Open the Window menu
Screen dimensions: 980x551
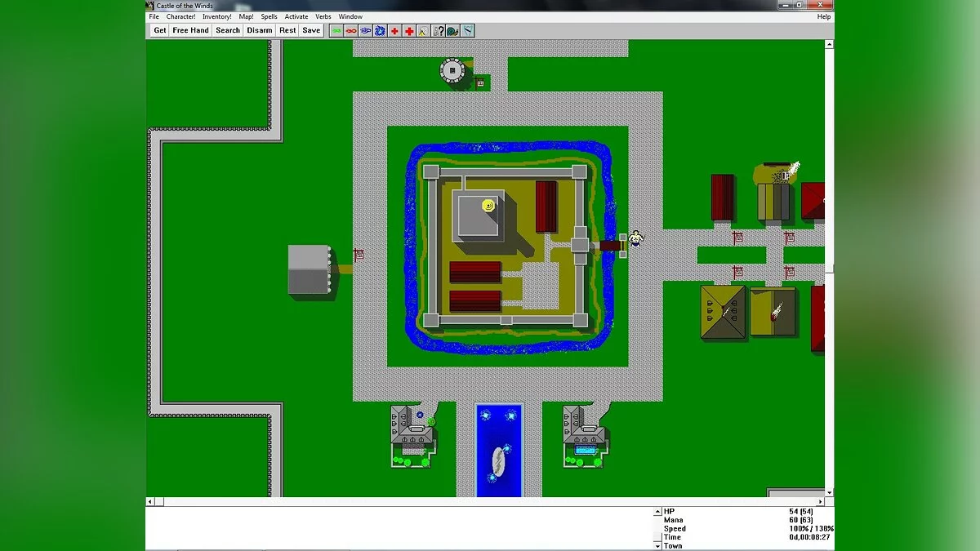tap(350, 16)
